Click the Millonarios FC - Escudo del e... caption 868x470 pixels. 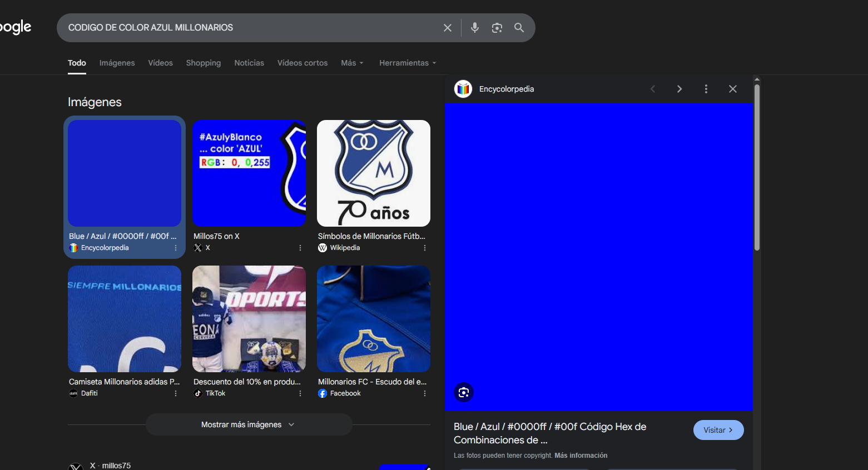coord(373,382)
